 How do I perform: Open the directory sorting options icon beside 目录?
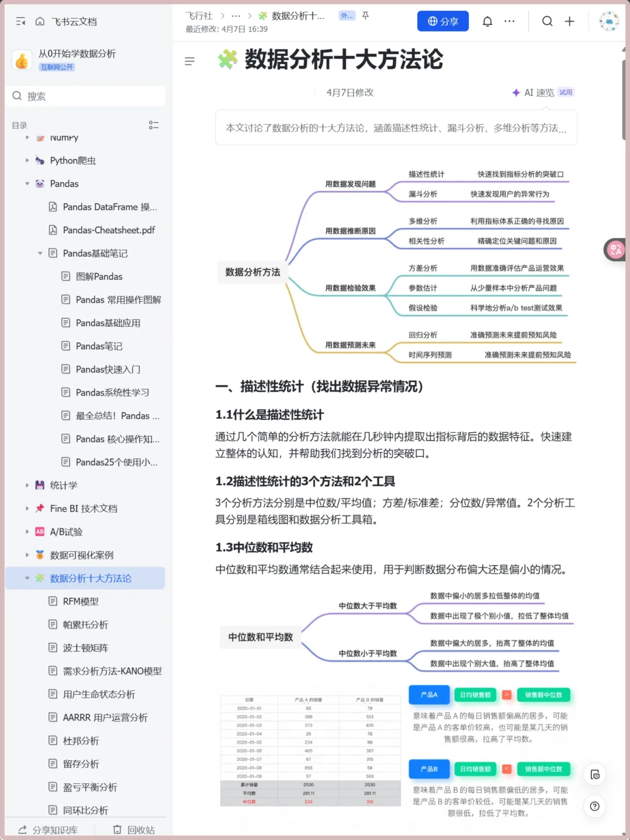click(154, 125)
